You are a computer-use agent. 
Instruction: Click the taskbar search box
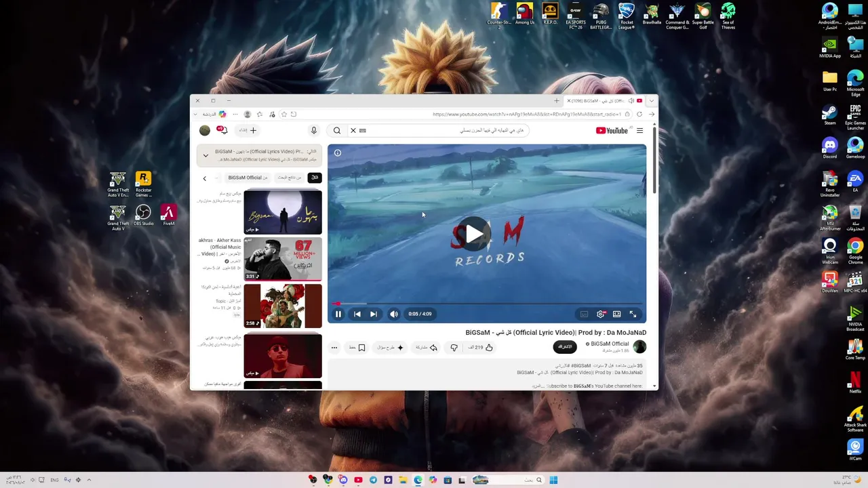[x=510, y=481]
